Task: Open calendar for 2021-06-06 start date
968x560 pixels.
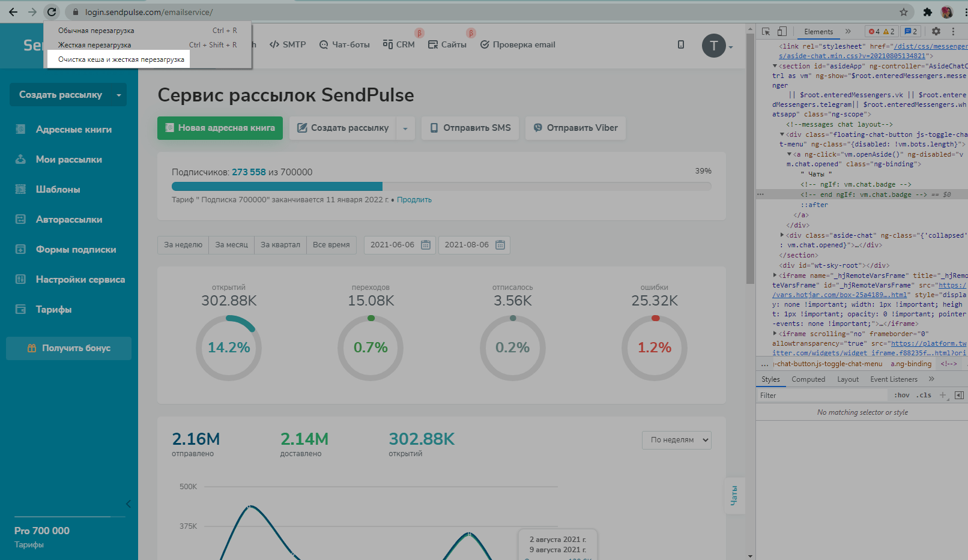Action: [x=426, y=245]
